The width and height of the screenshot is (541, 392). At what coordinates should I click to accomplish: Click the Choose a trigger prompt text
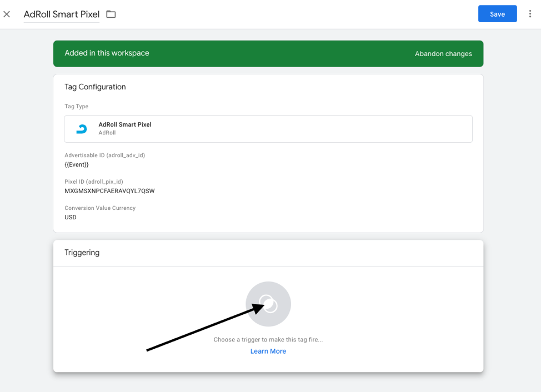[x=268, y=339]
